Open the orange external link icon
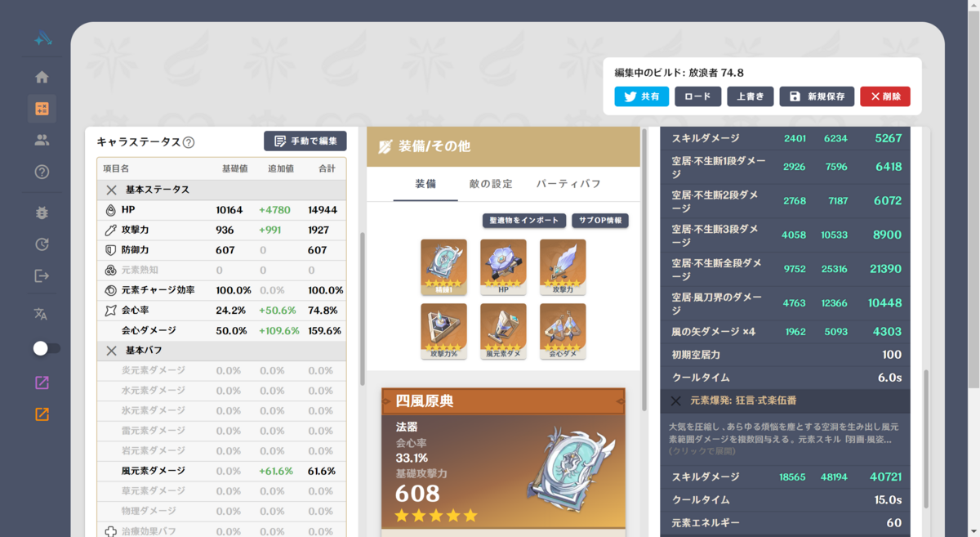The image size is (980, 537). pos(42,414)
